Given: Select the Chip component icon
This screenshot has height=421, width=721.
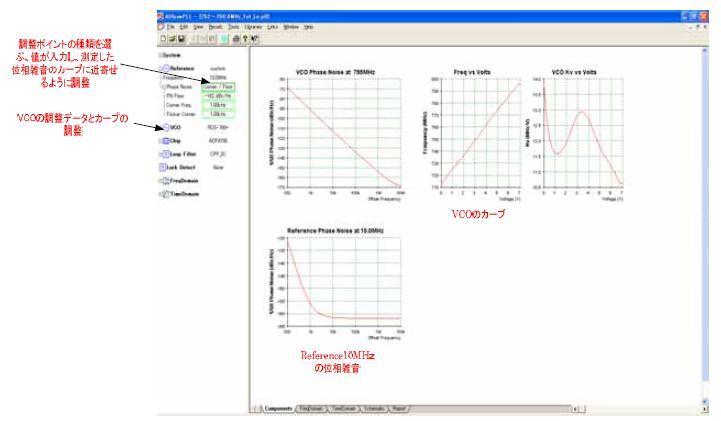Looking at the screenshot, I should pos(166,142).
